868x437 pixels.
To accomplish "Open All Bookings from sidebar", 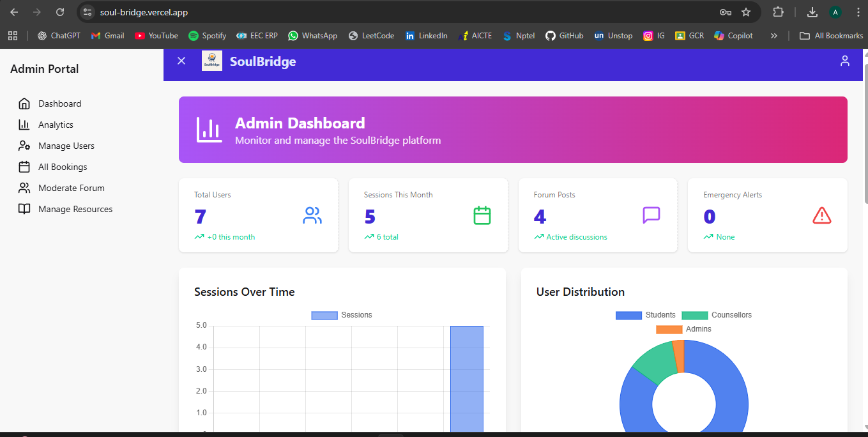I will pos(63,167).
